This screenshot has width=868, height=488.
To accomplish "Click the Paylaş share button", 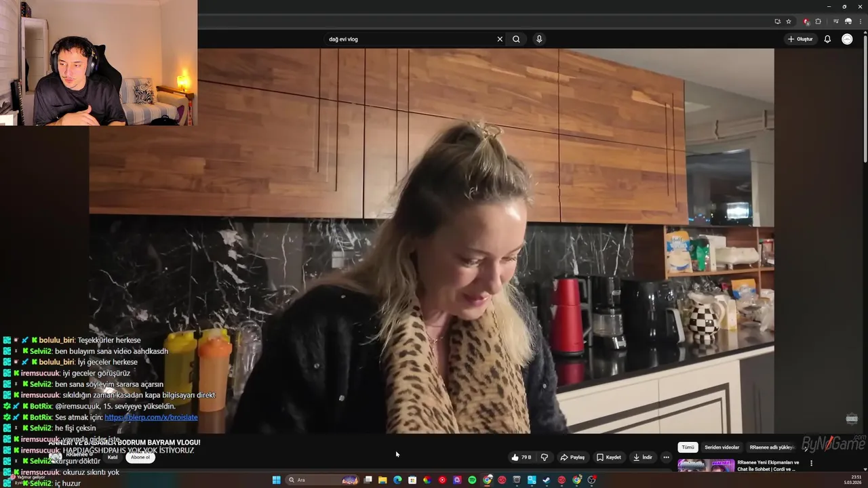I will pos(572,457).
